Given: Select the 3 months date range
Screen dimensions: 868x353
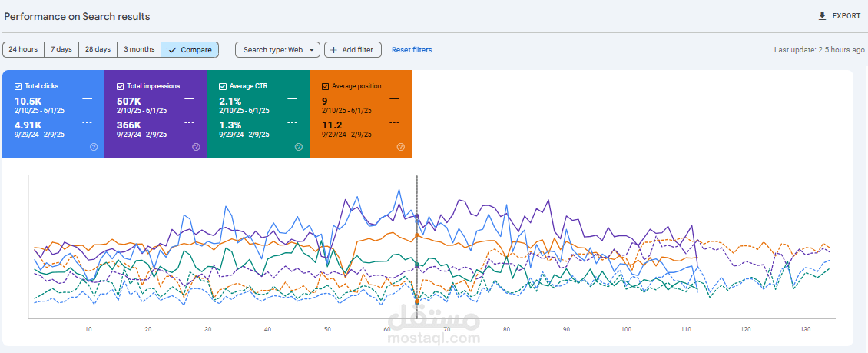Looking at the screenshot, I should tap(139, 49).
